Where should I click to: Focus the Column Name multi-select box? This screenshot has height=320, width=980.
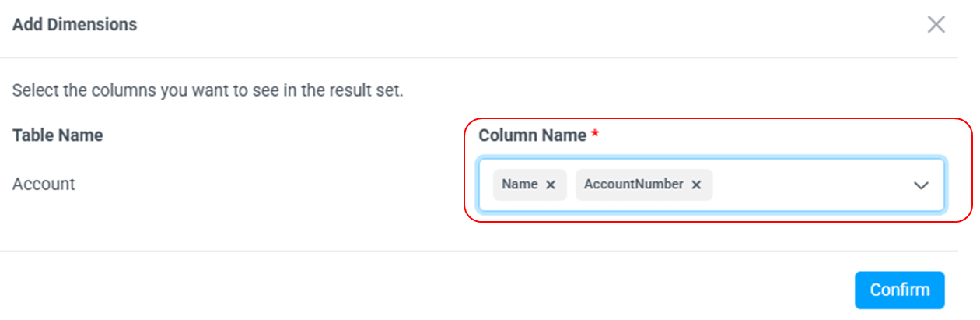[809, 185]
